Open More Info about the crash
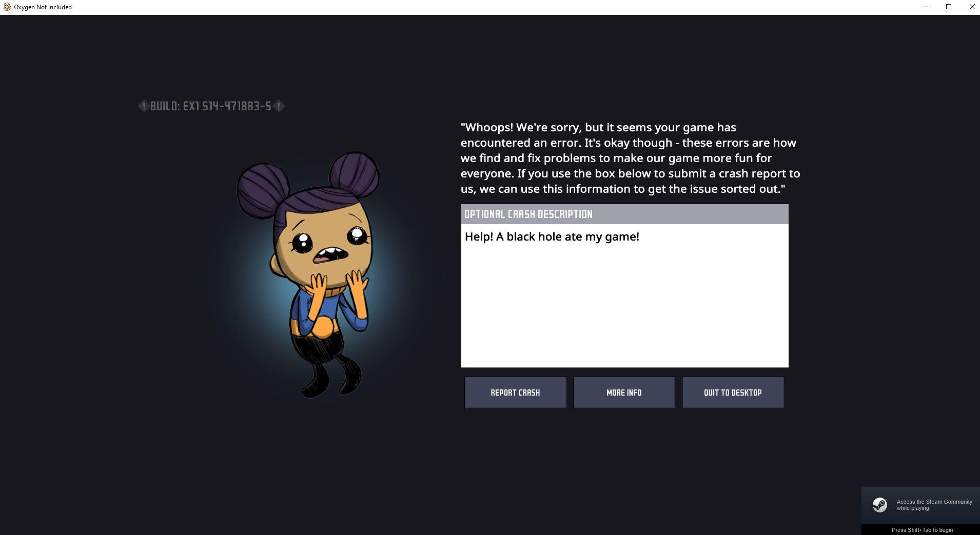 (624, 392)
